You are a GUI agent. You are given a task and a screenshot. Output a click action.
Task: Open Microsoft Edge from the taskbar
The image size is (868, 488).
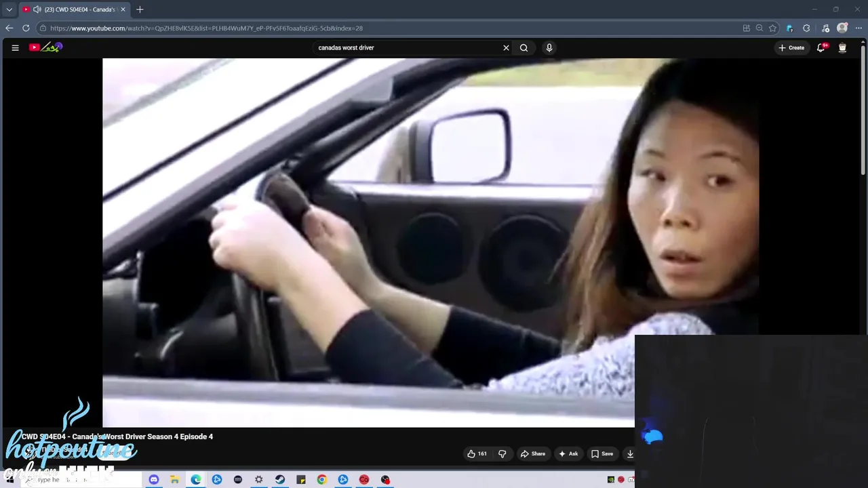[195, 479]
